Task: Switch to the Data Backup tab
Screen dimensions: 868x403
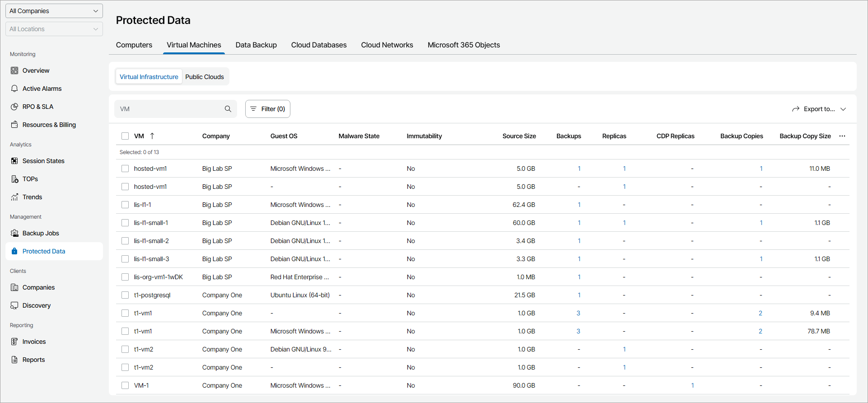Action: coord(256,45)
